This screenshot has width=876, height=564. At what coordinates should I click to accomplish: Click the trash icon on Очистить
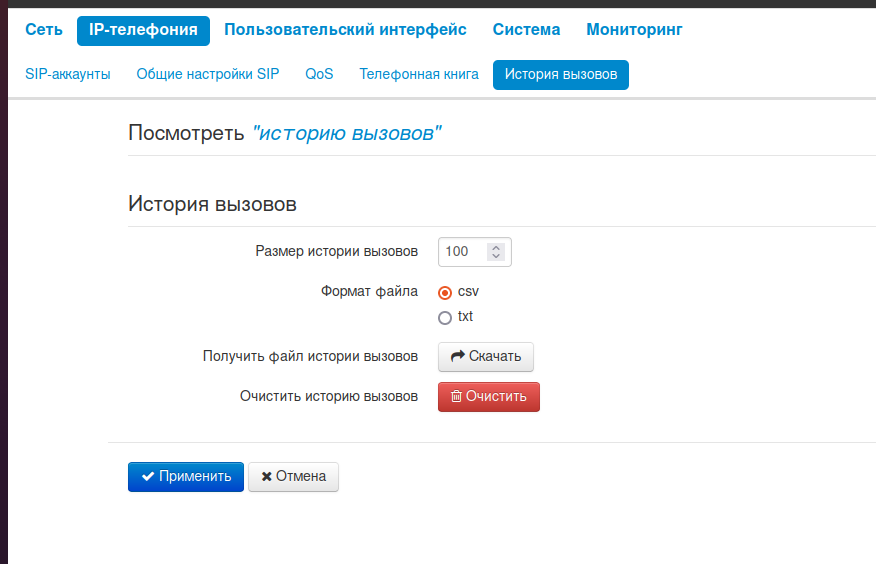point(456,397)
